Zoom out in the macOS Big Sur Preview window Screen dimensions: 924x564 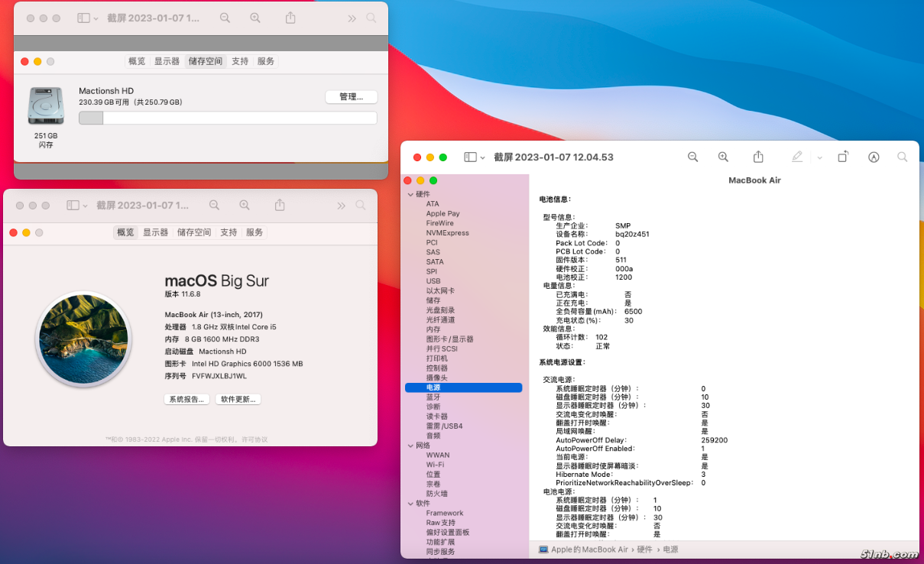point(214,205)
